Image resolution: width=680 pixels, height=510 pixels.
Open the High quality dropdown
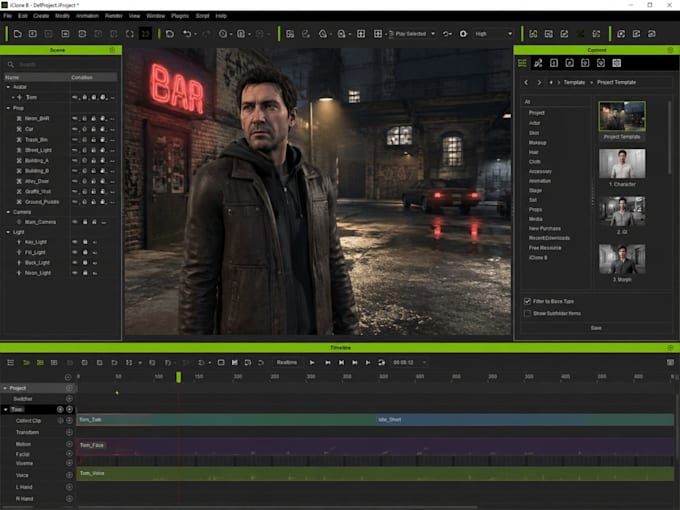tap(494, 34)
